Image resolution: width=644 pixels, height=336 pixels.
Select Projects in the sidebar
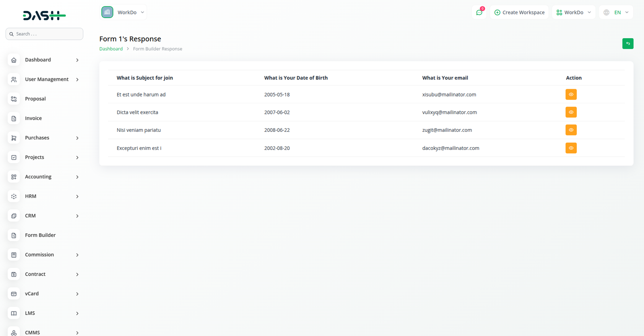click(x=35, y=158)
